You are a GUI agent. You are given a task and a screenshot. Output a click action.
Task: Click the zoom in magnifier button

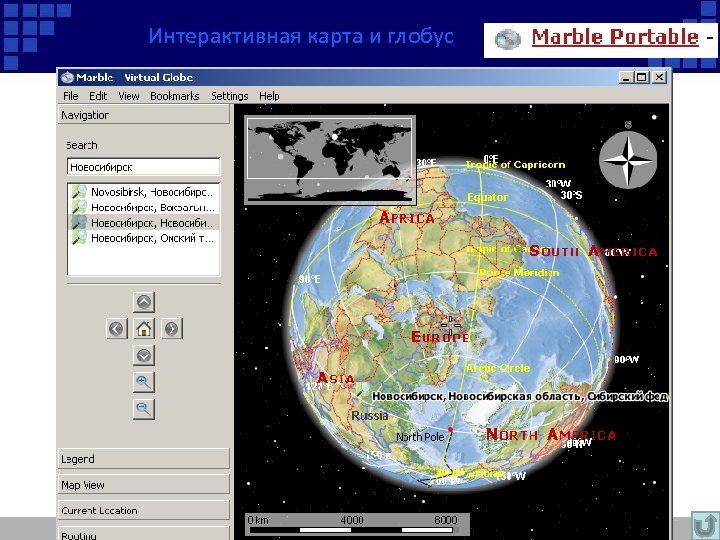point(144,382)
